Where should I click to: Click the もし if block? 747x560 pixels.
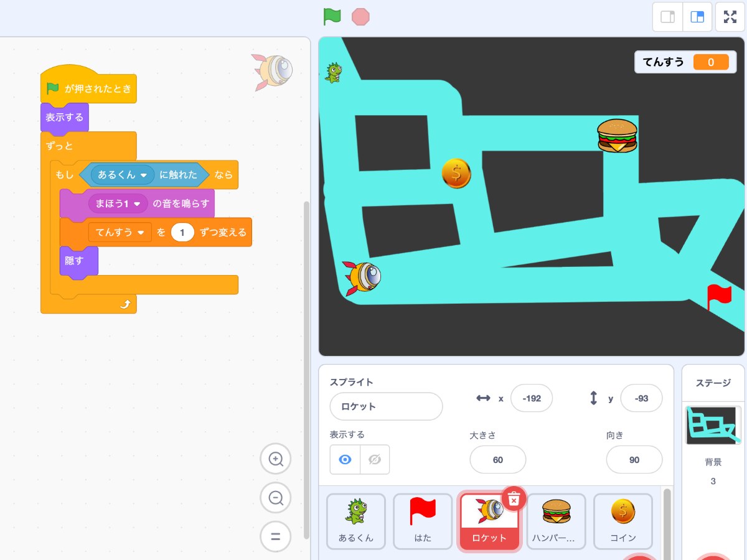[x=65, y=175]
